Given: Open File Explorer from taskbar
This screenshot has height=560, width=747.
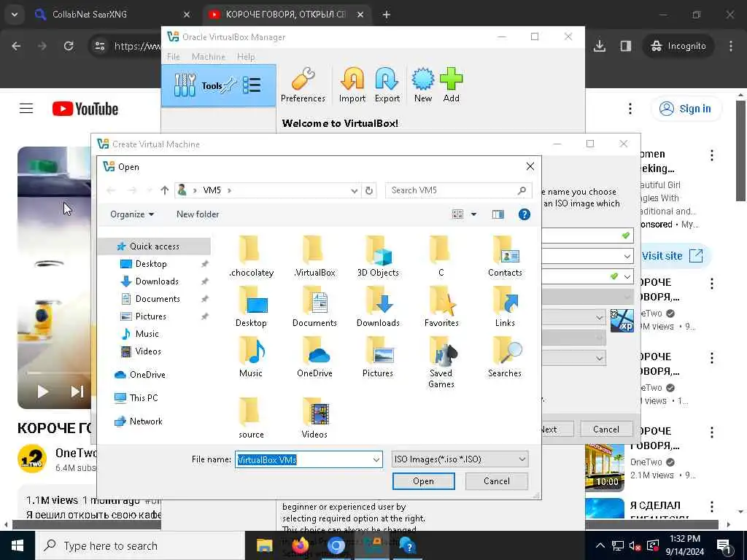Looking at the screenshot, I should (264, 545).
